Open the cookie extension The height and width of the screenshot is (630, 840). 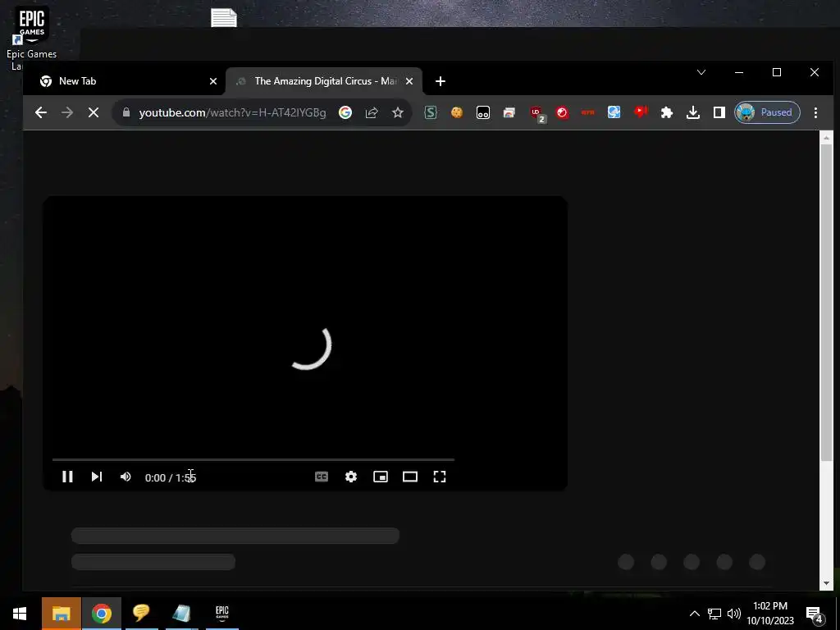point(456,112)
